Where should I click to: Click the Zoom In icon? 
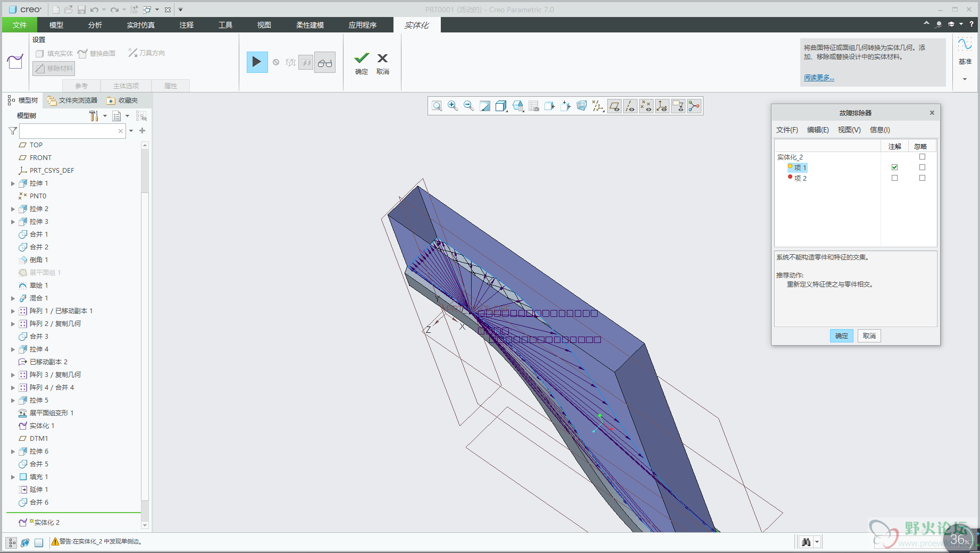453,106
